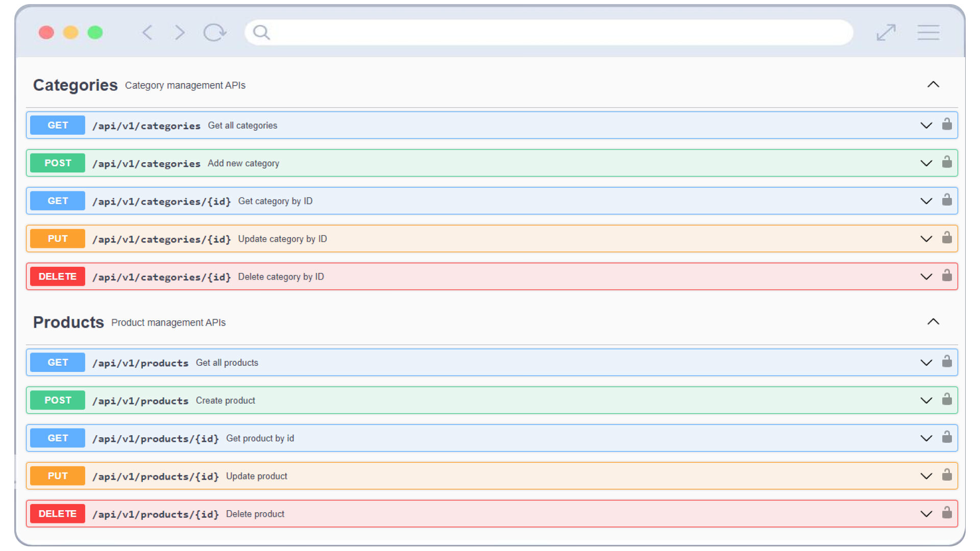Expand the Get product by id chevron
980x551 pixels.
point(926,438)
